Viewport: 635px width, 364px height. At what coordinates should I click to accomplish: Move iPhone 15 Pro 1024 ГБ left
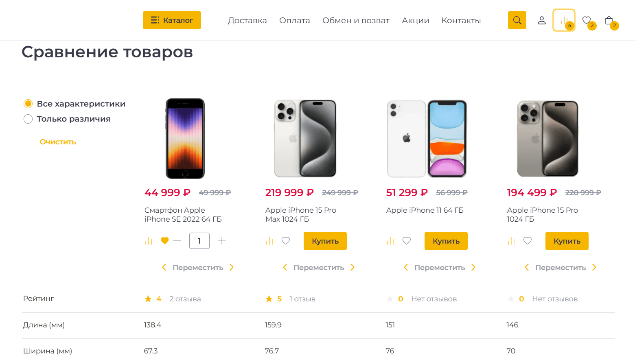[527, 267]
